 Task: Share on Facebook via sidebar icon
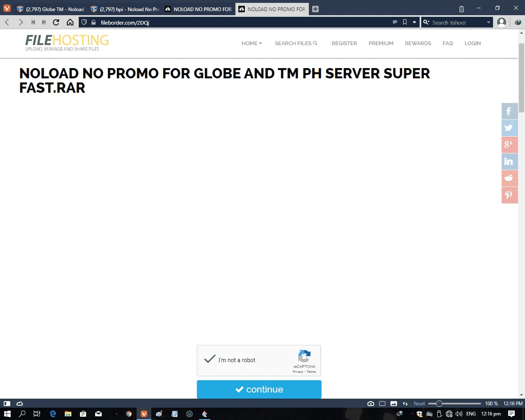pos(509,111)
